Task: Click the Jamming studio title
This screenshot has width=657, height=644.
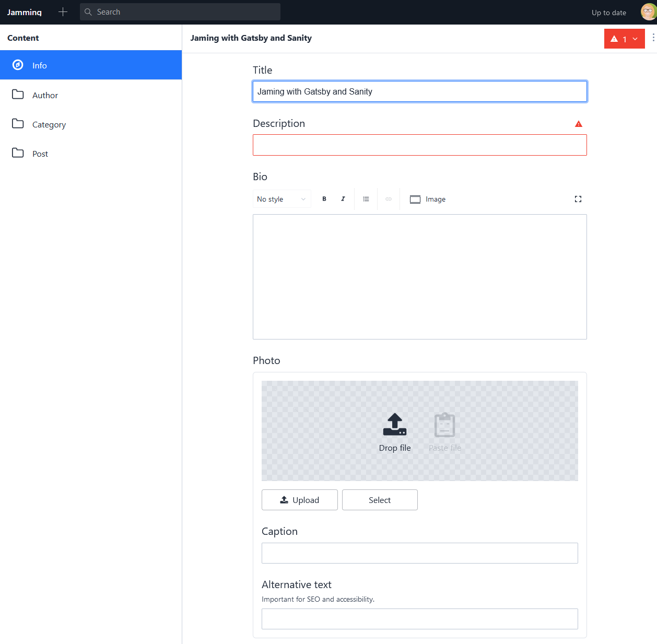Action: pyautogui.click(x=25, y=12)
